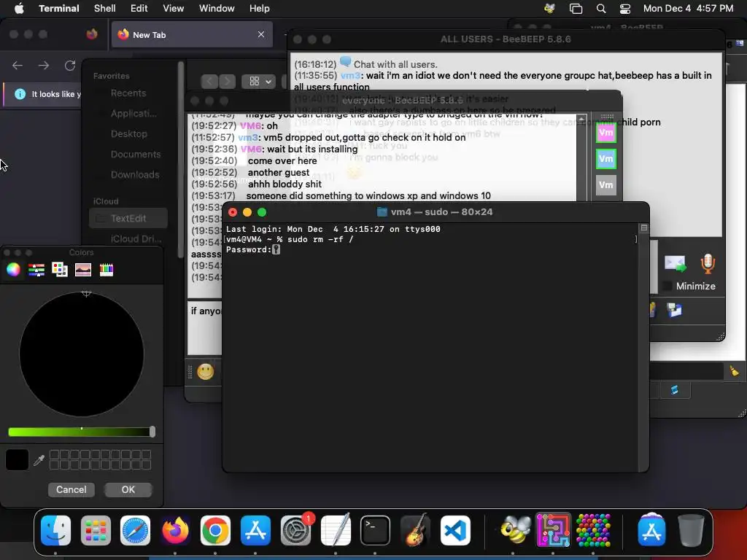Click the black current color swatch
Viewport: 747px width, 560px height.
(18, 460)
